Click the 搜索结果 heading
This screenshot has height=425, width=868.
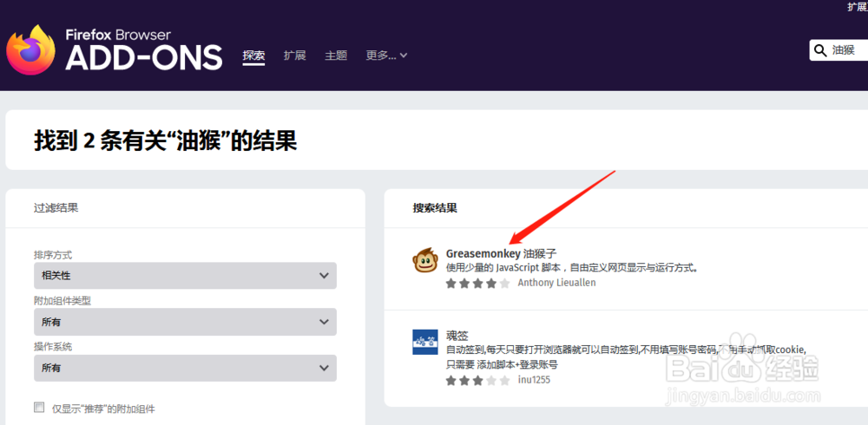coord(435,209)
